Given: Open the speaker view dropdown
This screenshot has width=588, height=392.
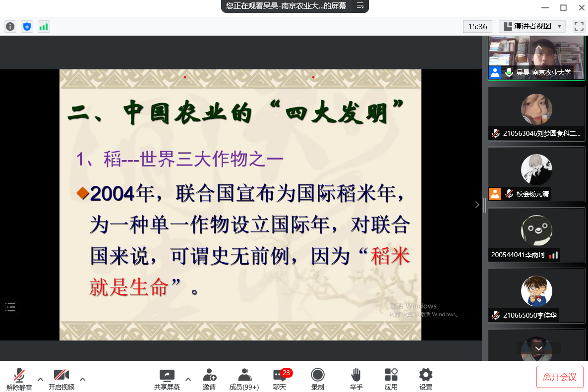Looking at the screenshot, I should (532, 26).
